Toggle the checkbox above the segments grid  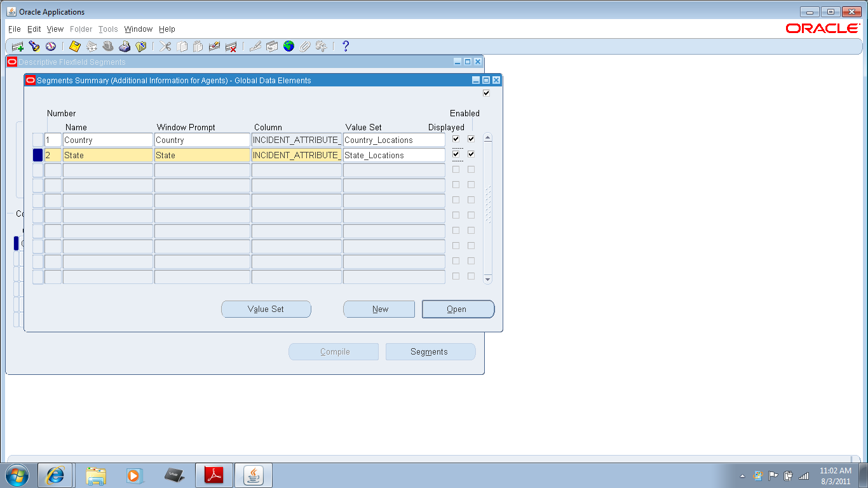click(486, 92)
